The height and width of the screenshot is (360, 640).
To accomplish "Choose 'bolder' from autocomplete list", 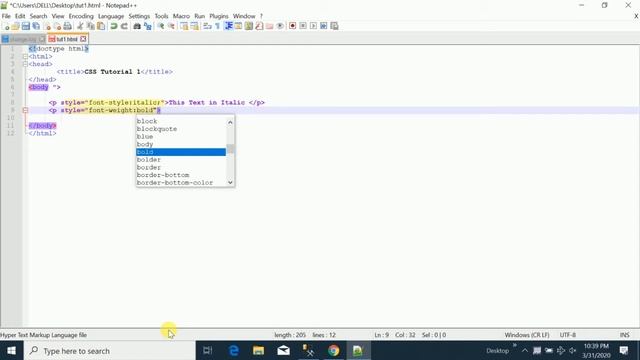I will [x=181, y=160].
